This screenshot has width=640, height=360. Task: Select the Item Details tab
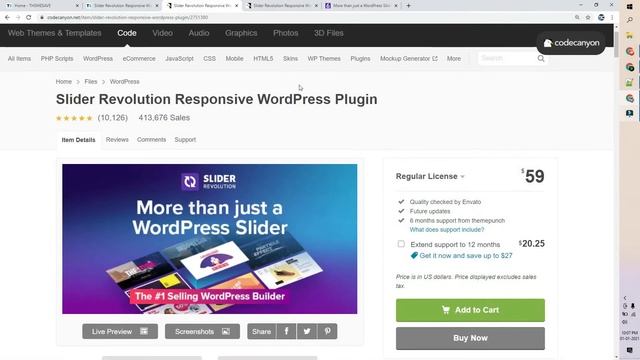click(x=78, y=140)
